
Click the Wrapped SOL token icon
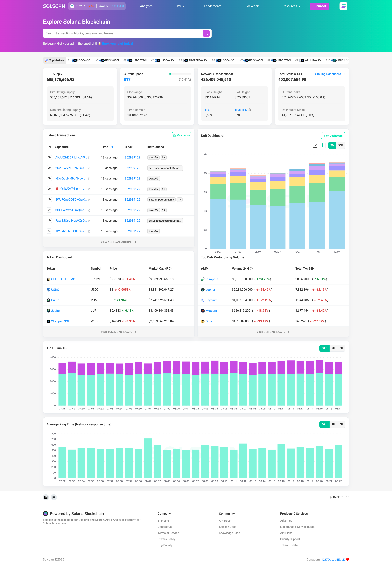[x=48, y=321]
